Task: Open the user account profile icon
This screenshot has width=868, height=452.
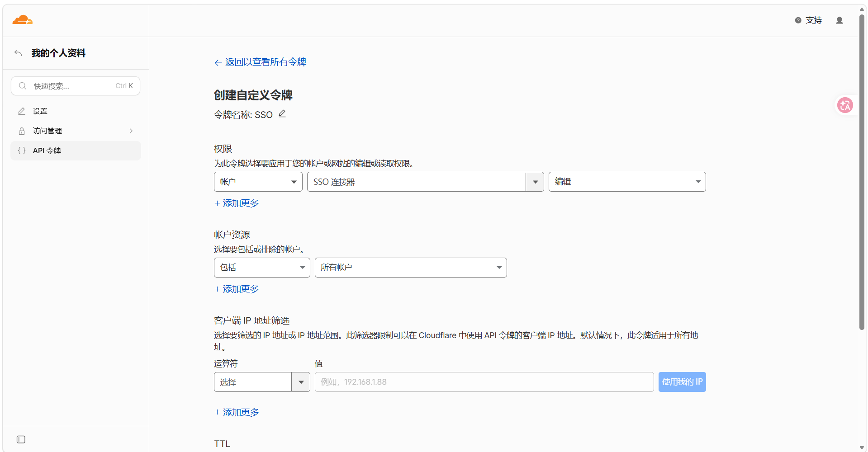Action: pyautogui.click(x=840, y=20)
